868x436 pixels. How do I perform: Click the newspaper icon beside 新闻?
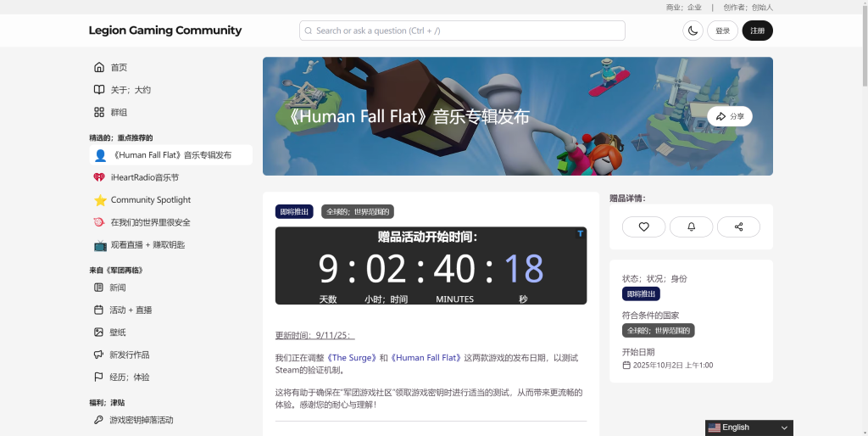pyautogui.click(x=98, y=288)
